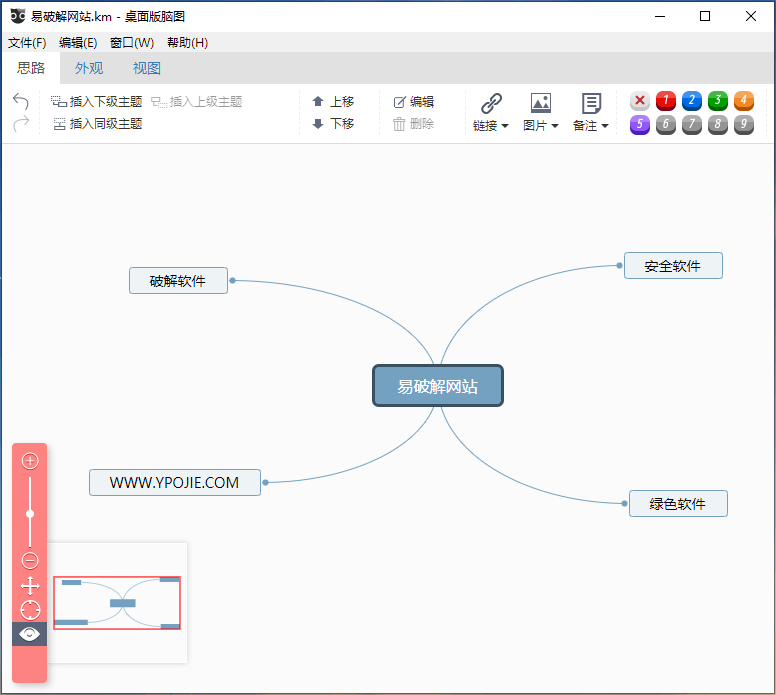Remove priority with the red X icon

pyautogui.click(x=640, y=101)
